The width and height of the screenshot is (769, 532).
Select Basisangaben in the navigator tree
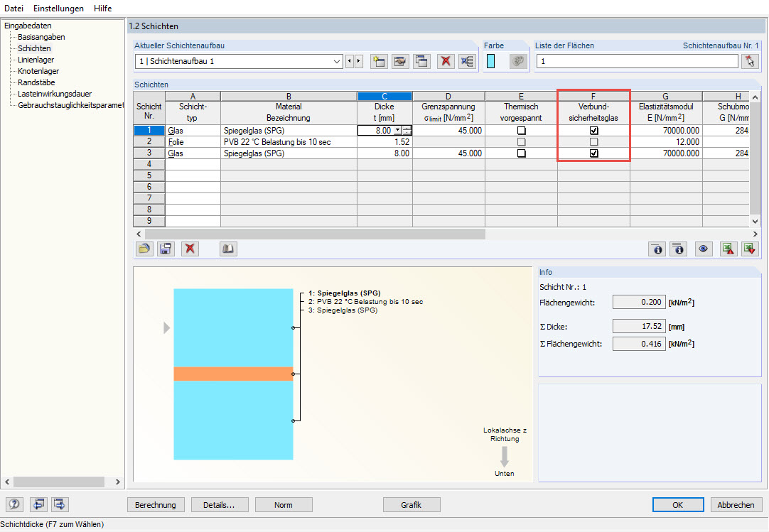pos(41,37)
